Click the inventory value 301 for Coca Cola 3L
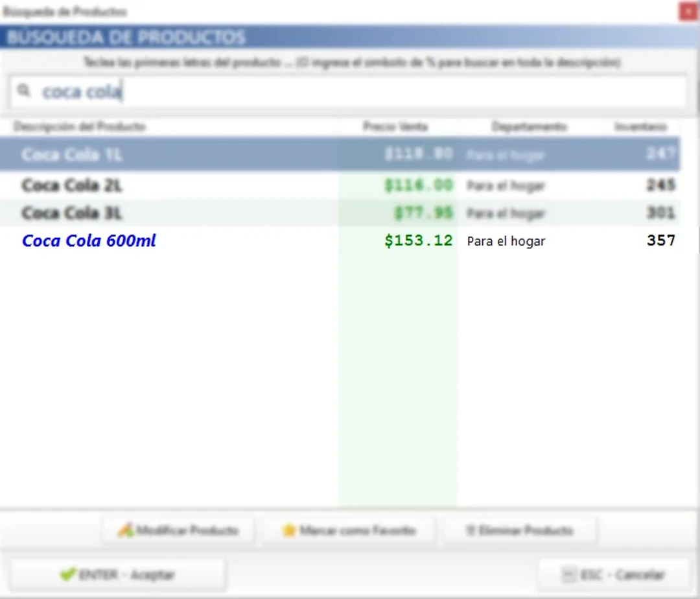This screenshot has width=700, height=599. click(660, 213)
